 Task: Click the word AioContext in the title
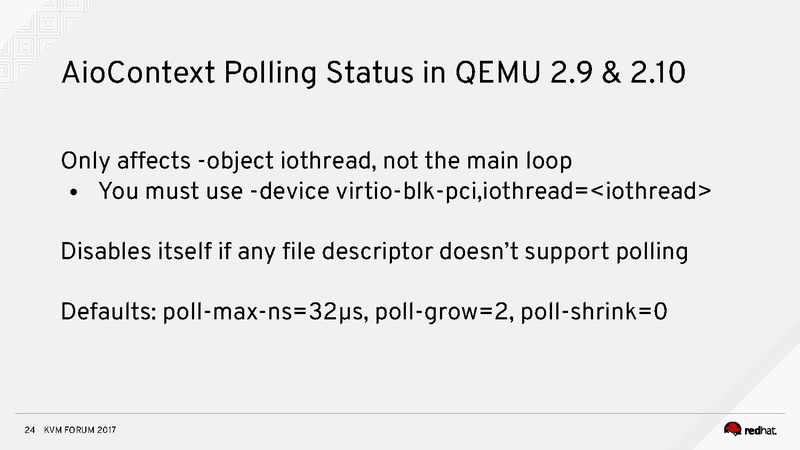(x=132, y=74)
